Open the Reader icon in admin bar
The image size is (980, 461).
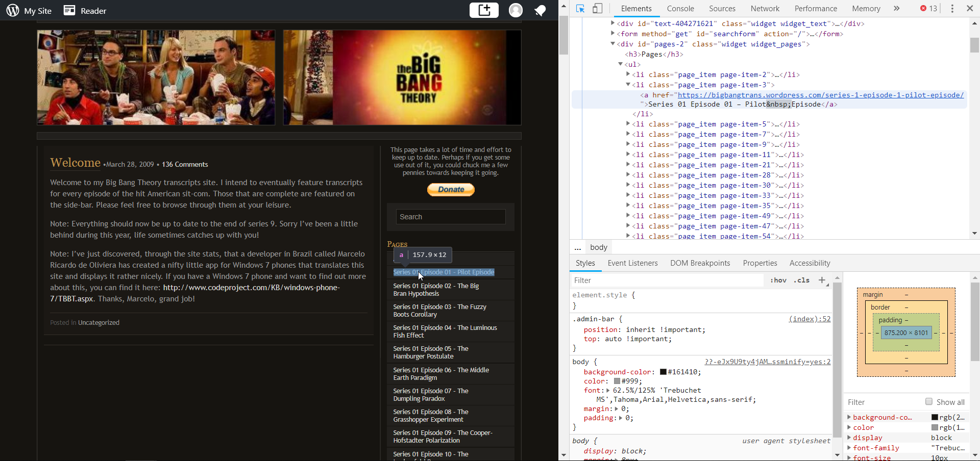[x=69, y=11]
